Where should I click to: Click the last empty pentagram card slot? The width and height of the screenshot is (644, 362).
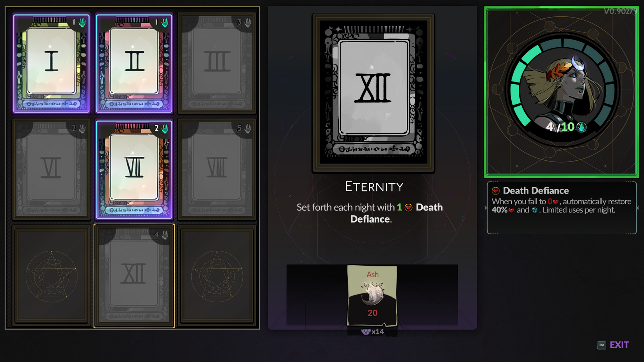pos(217,276)
